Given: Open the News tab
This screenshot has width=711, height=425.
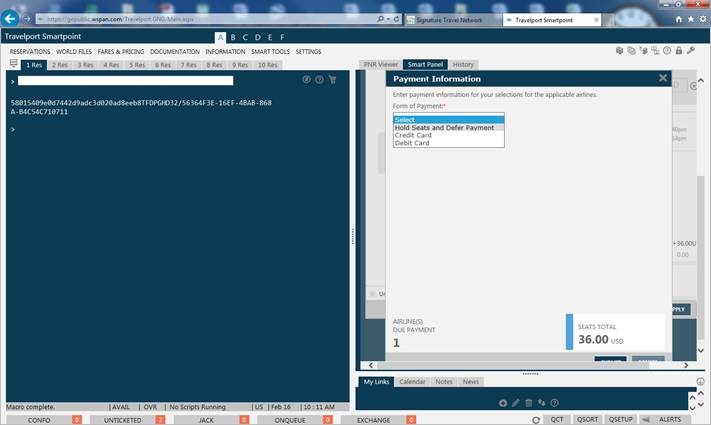Looking at the screenshot, I should (x=471, y=381).
